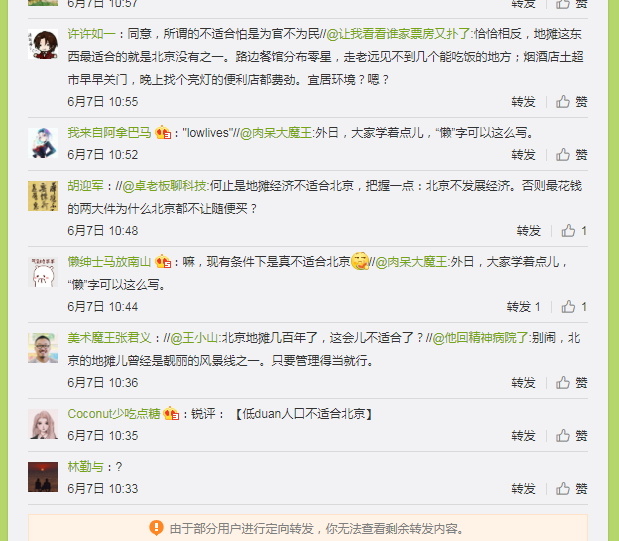Like 林勤与's question mark comment
Viewport: 619px width, 541px height.
point(572,489)
